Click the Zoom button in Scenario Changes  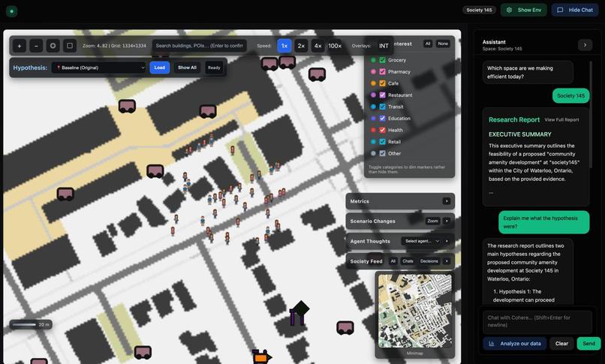click(x=433, y=221)
